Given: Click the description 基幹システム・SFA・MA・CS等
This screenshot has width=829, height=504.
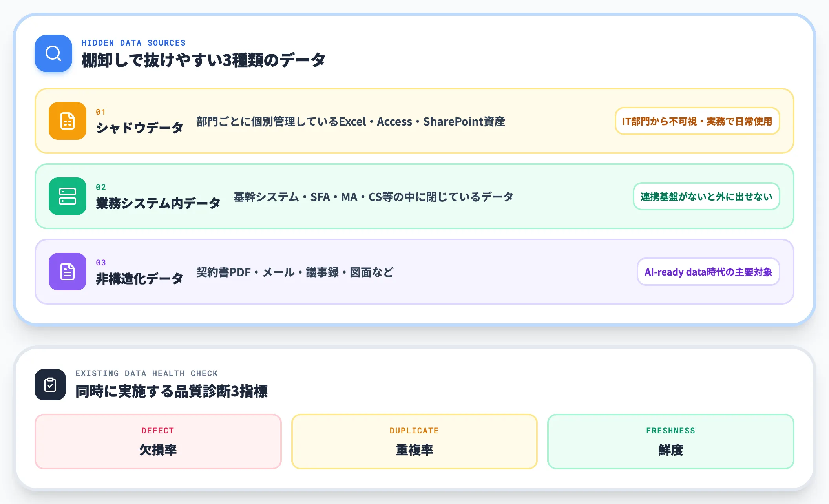Looking at the screenshot, I should pyautogui.click(x=373, y=197).
